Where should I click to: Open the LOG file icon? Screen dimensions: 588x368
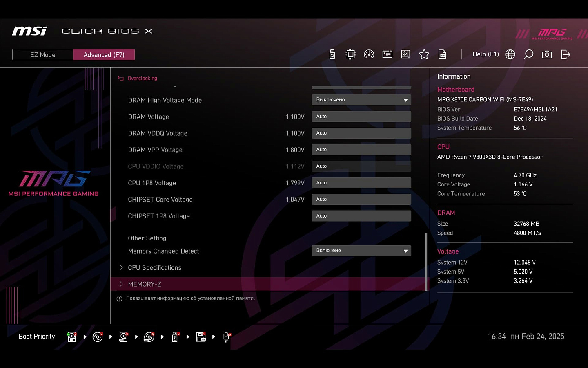442,54
